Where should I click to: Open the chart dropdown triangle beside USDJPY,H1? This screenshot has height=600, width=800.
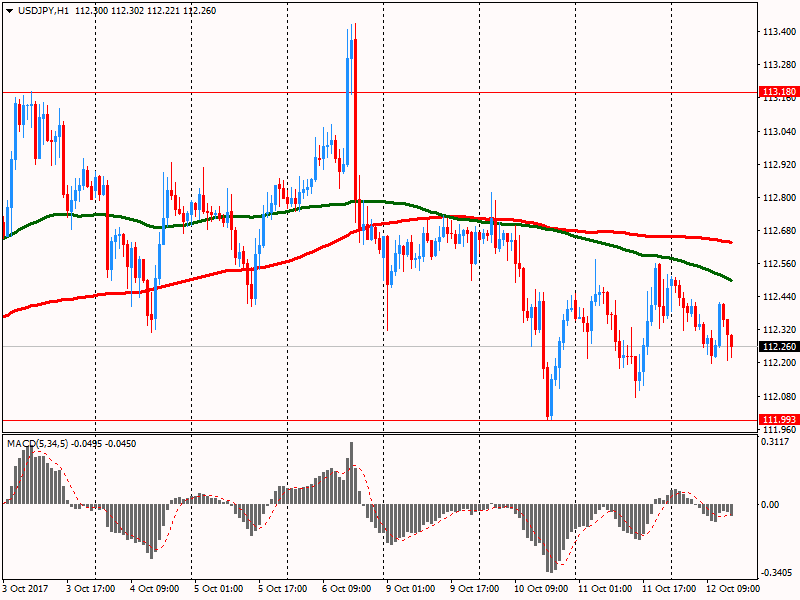click(x=10, y=11)
